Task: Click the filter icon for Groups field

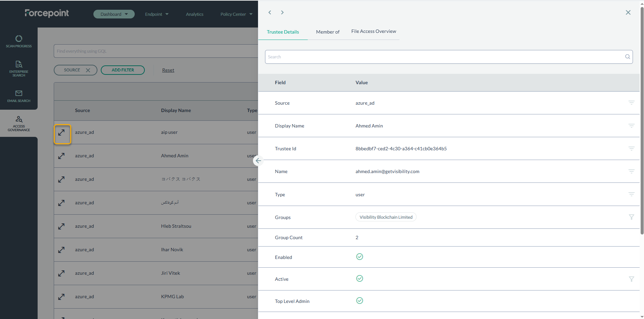Action: coord(631,217)
